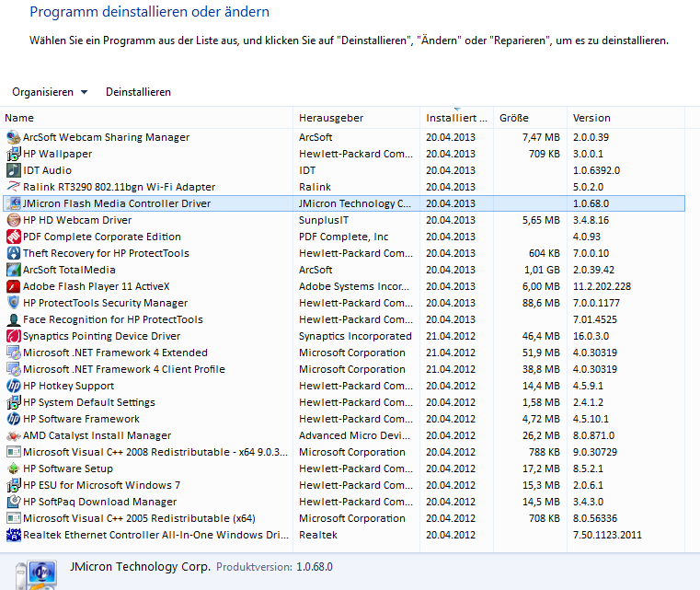Select the IDT Audio speaker icon
The width and height of the screenshot is (700, 590).
pos(14,170)
